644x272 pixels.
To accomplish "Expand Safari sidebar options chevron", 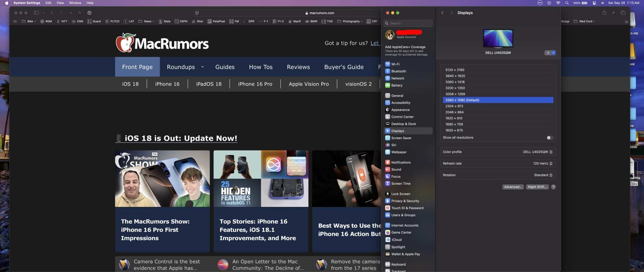I will [x=43, y=13].
